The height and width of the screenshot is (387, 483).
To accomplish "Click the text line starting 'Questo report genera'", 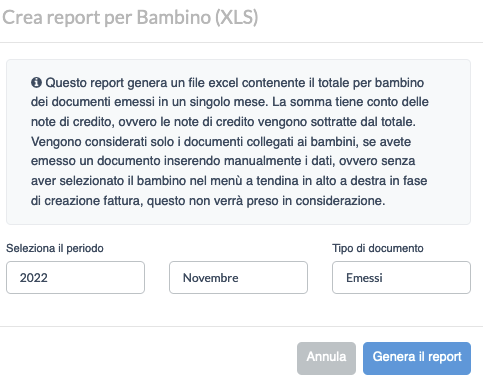I will pyautogui.click(x=235, y=83).
